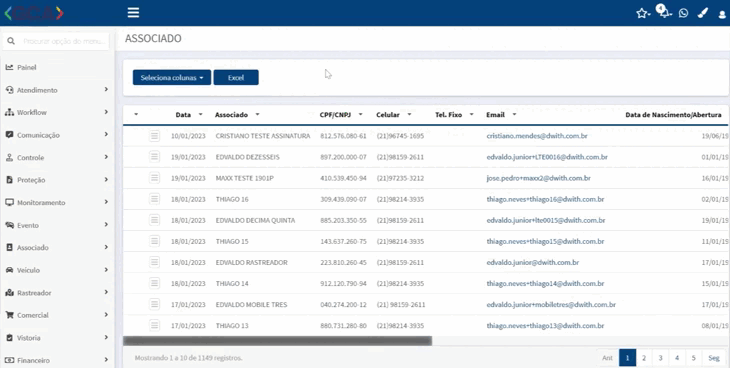This screenshot has width=730, height=368.
Task: Go to page 5
Action: tap(694, 358)
